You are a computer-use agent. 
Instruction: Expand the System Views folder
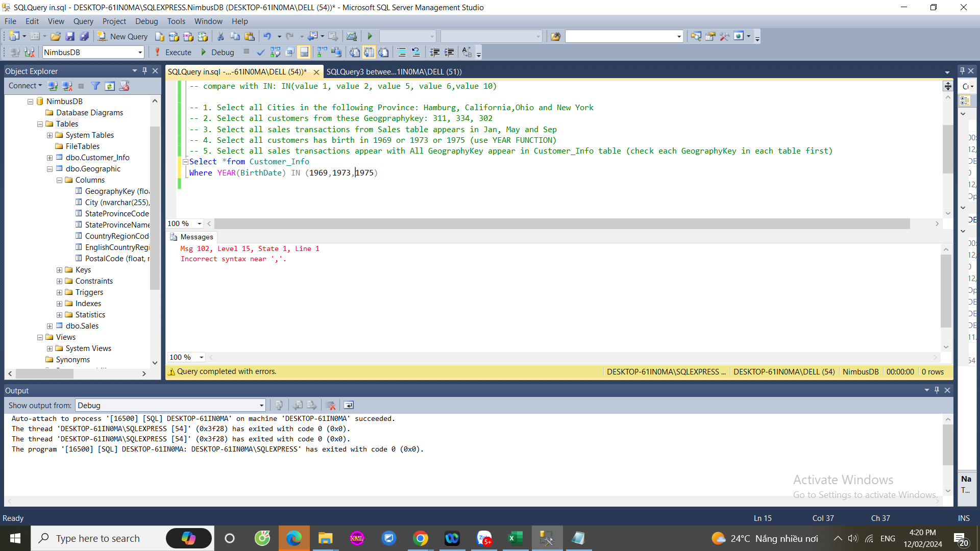click(50, 348)
